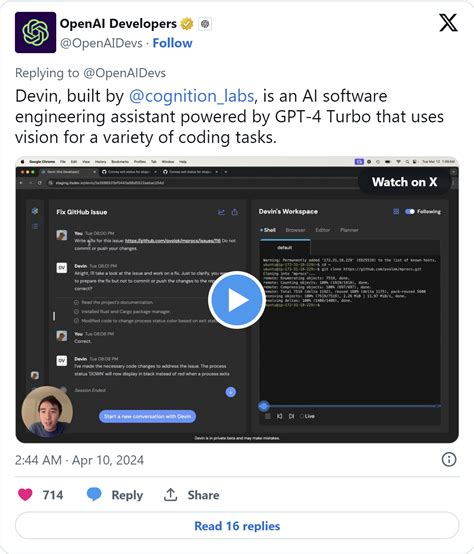474x554 pixels.
Task: Click the gold verified badge
Action: (x=187, y=24)
